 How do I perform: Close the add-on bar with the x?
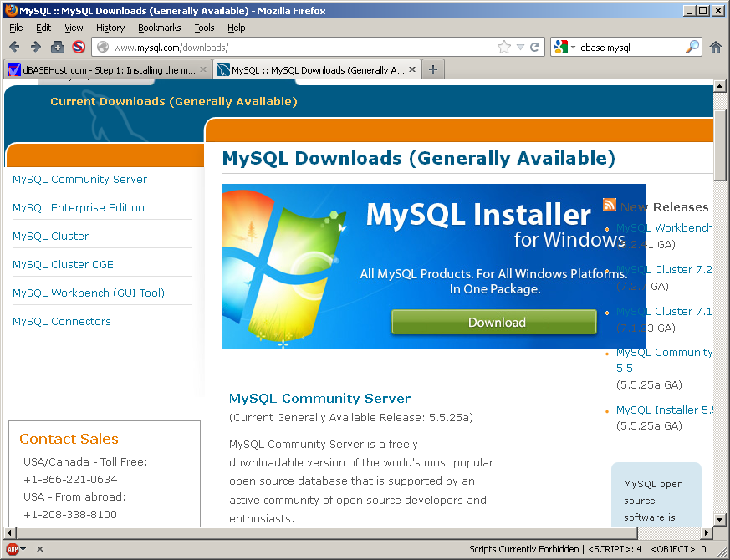(40, 549)
